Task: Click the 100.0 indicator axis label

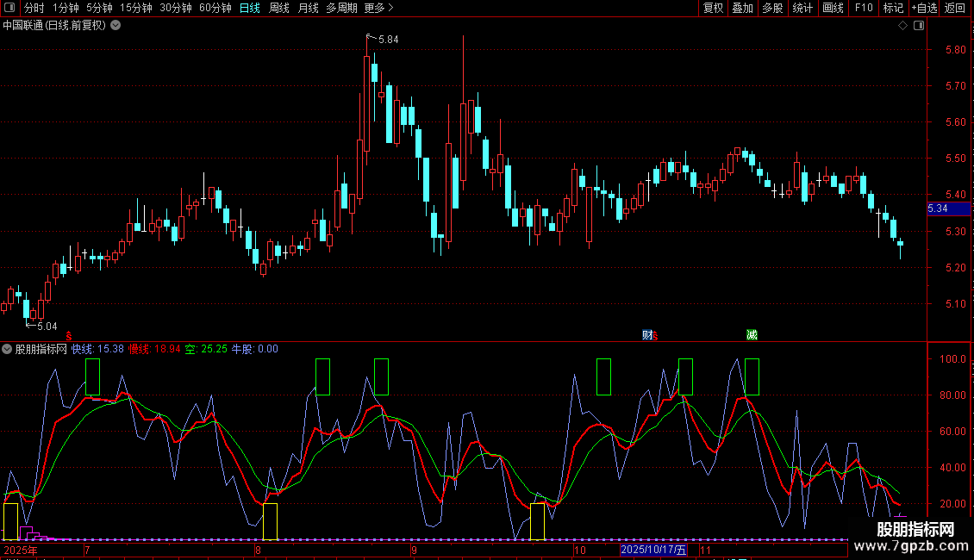Action: click(x=952, y=359)
